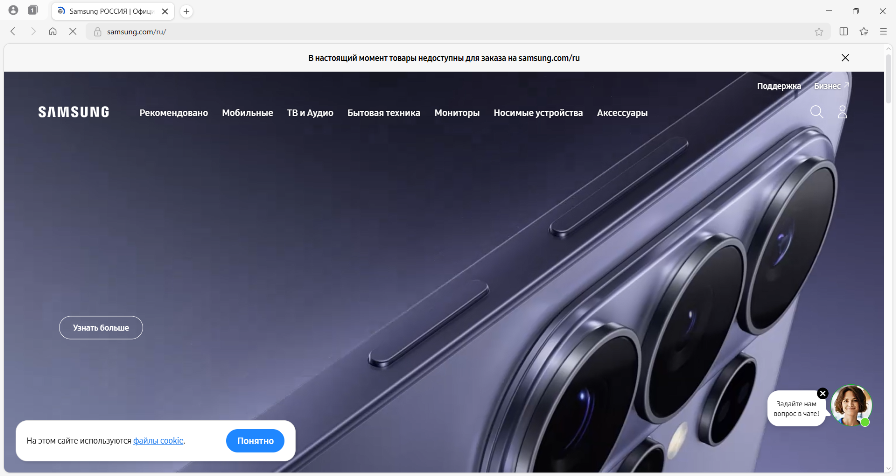Open Рекомендовано menu
The height and width of the screenshot is (476, 896).
click(174, 113)
